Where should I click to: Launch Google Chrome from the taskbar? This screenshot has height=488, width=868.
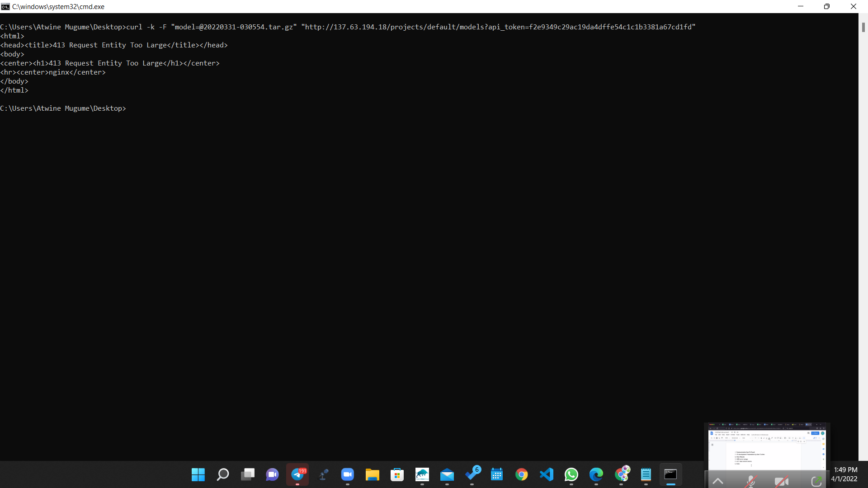(x=521, y=474)
